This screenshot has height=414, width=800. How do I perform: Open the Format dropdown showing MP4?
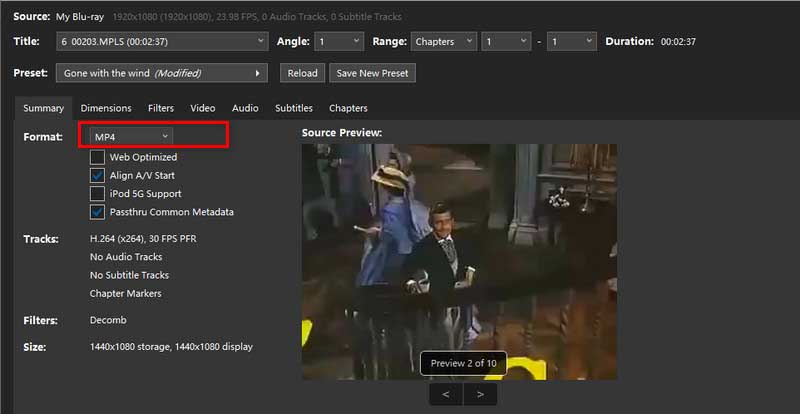pyautogui.click(x=132, y=137)
